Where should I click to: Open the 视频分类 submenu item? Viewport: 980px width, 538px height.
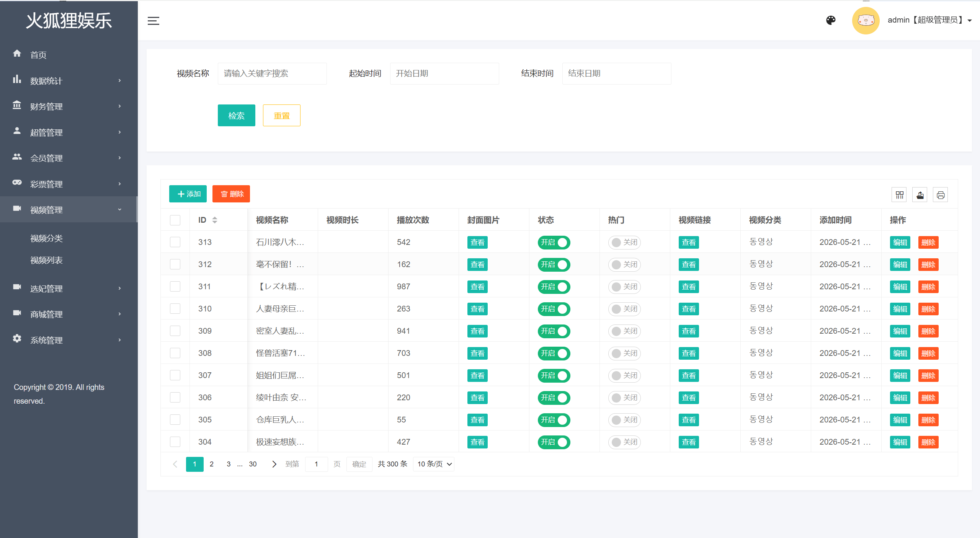46,239
